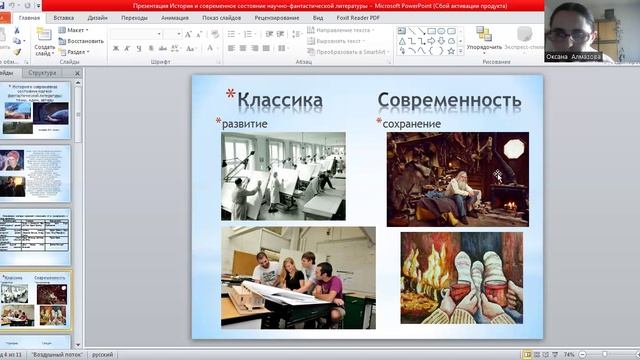Click the русский language status indicator
The width and height of the screenshot is (640, 360).
102,355
